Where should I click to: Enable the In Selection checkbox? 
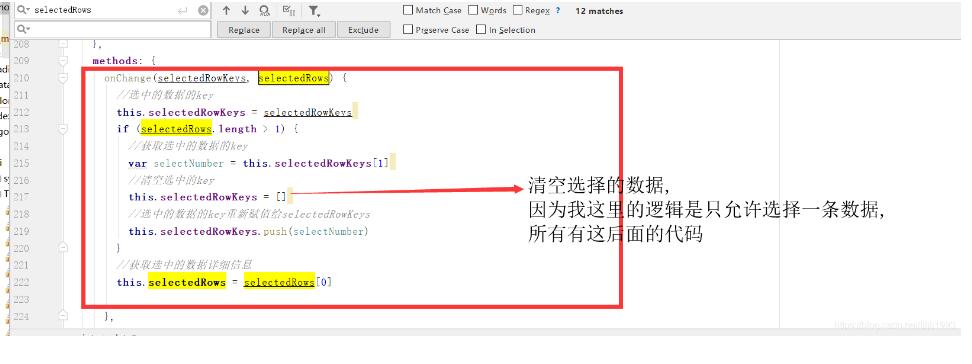coord(481,29)
